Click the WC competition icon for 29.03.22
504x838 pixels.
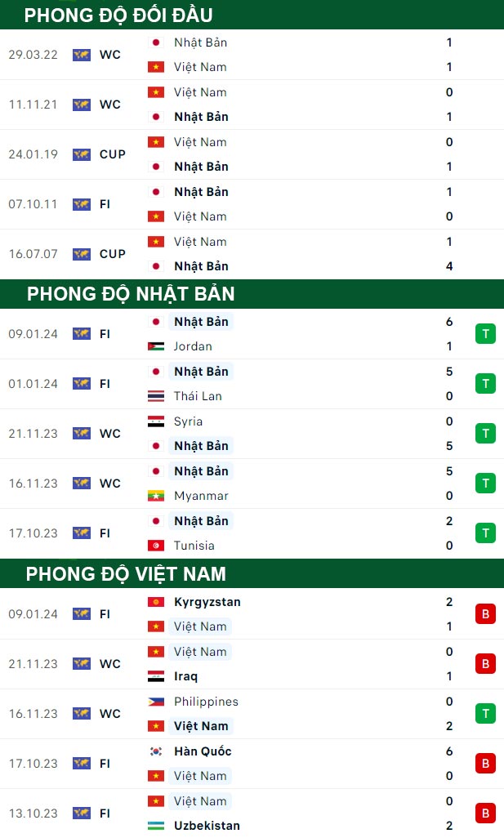81,55
